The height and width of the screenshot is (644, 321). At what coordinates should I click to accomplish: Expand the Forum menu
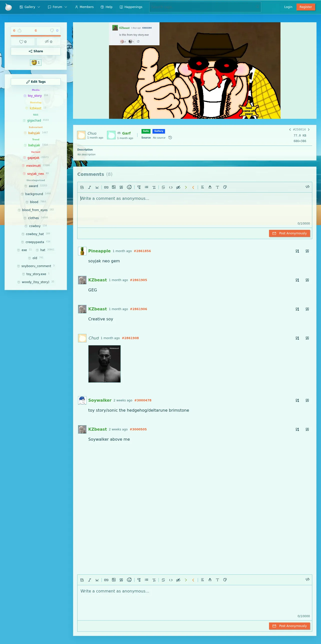tap(57, 7)
